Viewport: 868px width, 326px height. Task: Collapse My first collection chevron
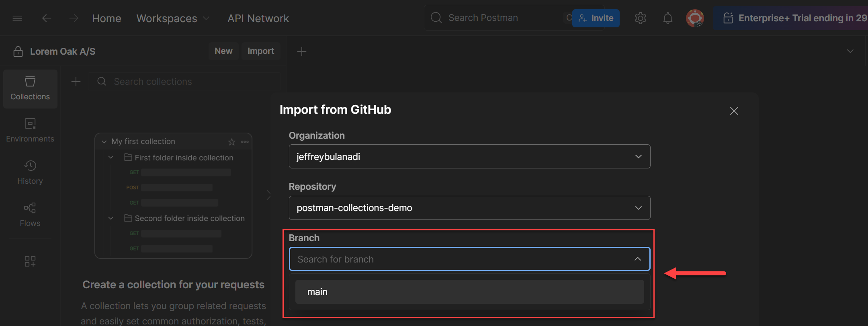pyautogui.click(x=104, y=141)
